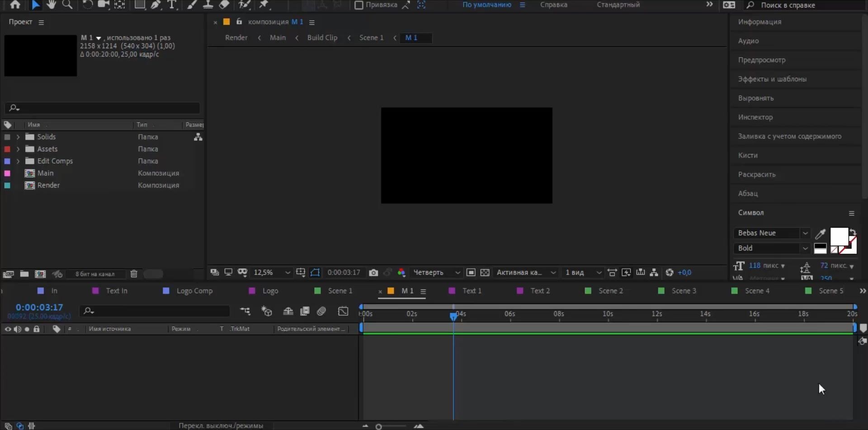This screenshot has height=430, width=868.
Task: Go to Render comp in breadcrumb
Action: [x=236, y=37]
